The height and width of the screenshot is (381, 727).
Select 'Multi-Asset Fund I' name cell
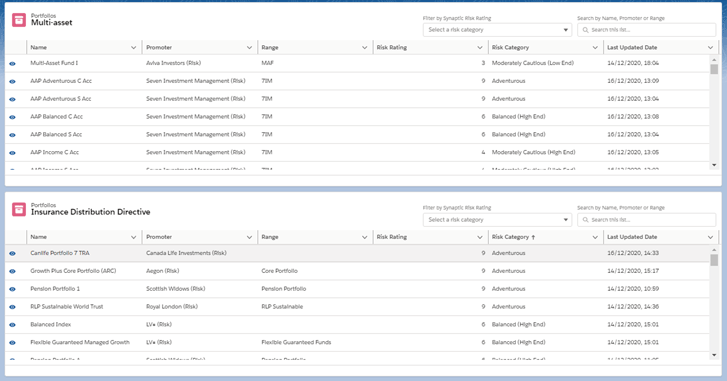coord(54,63)
